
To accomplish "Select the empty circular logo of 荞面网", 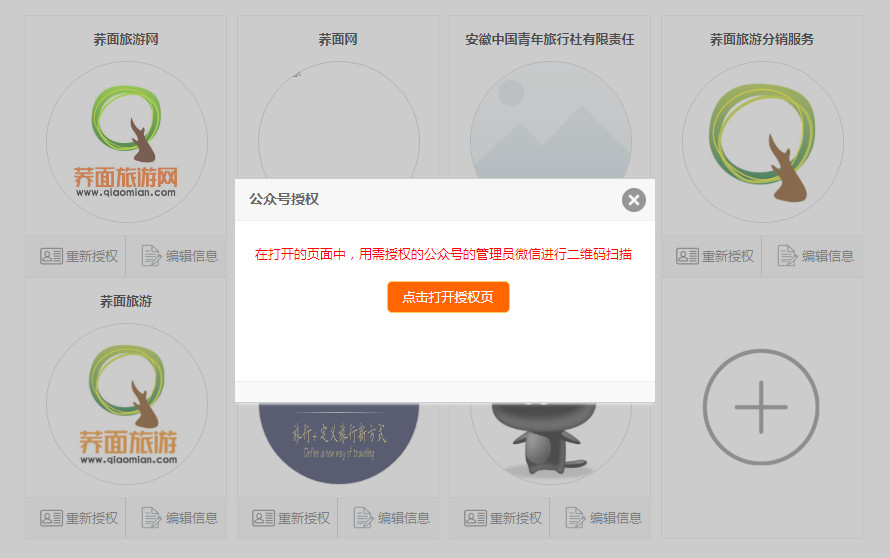I will pos(339,120).
